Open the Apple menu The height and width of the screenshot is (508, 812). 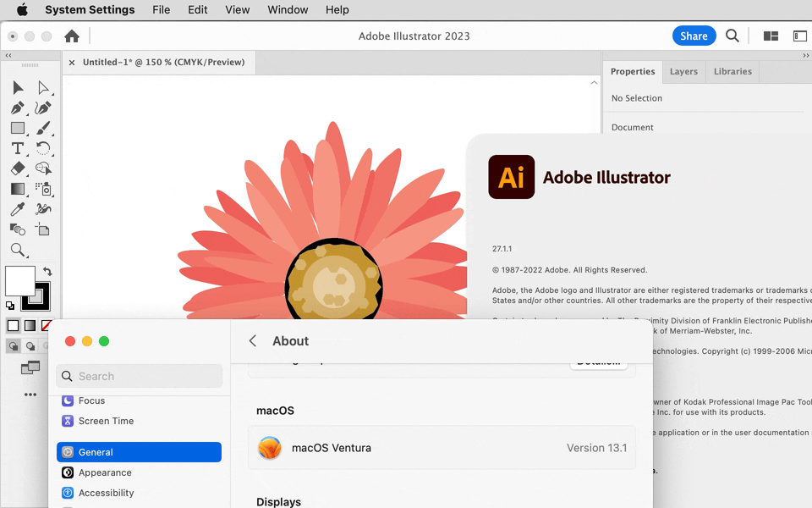pos(22,10)
